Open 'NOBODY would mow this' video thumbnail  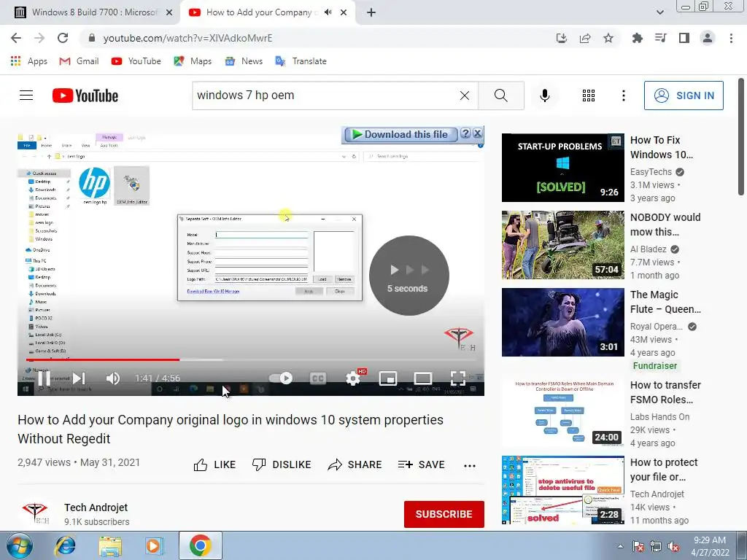pyautogui.click(x=562, y=245)
